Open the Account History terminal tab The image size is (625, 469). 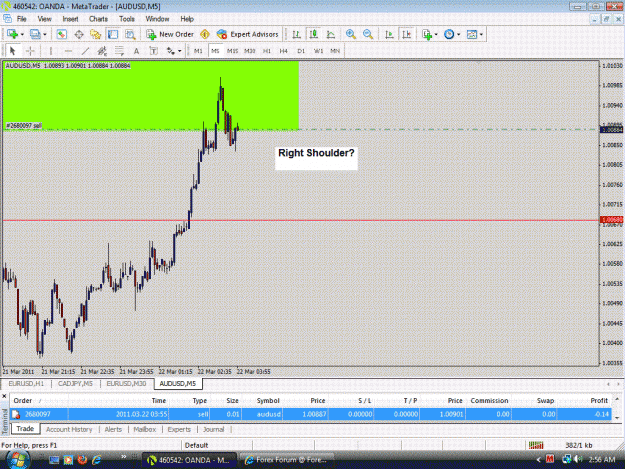click(x=69, y=429)
